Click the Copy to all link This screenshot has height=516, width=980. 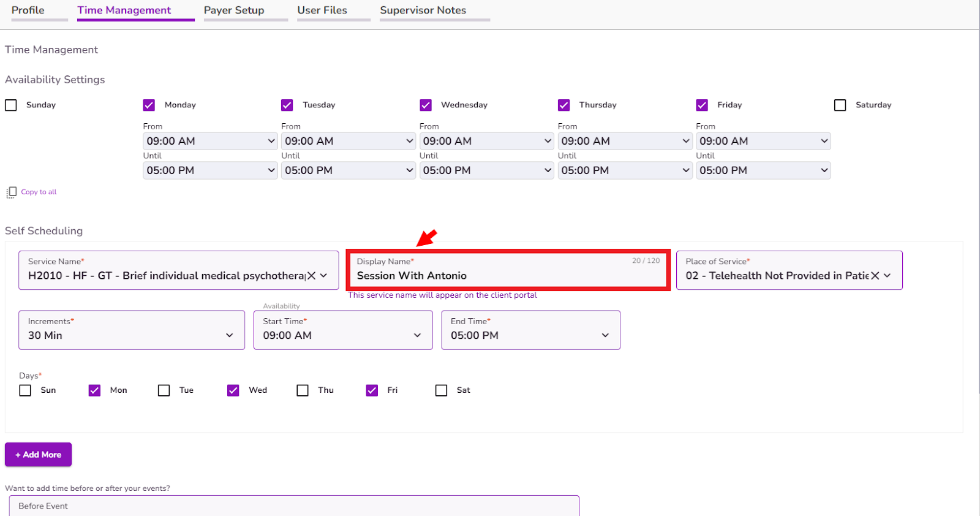(39, 192)
